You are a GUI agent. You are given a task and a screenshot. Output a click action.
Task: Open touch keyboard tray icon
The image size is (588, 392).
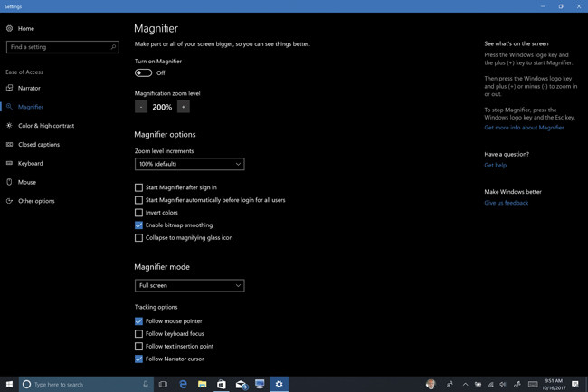[x=533, y=384]
